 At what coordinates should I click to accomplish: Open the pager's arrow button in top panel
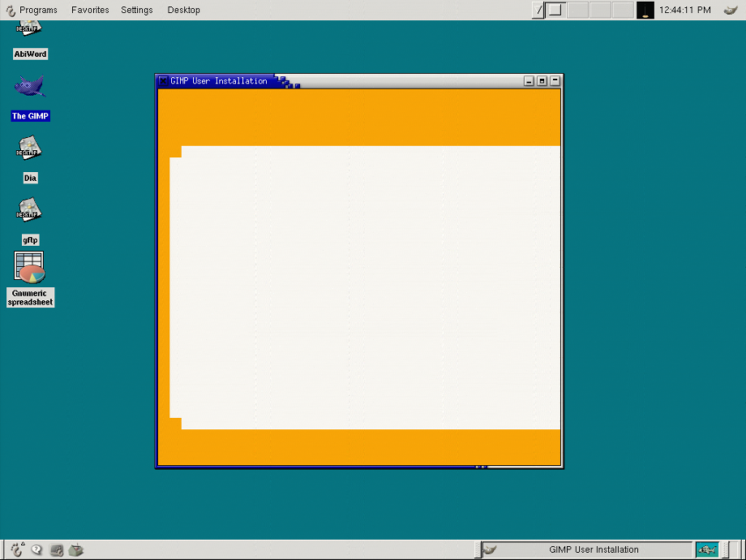tap(538, 10)
